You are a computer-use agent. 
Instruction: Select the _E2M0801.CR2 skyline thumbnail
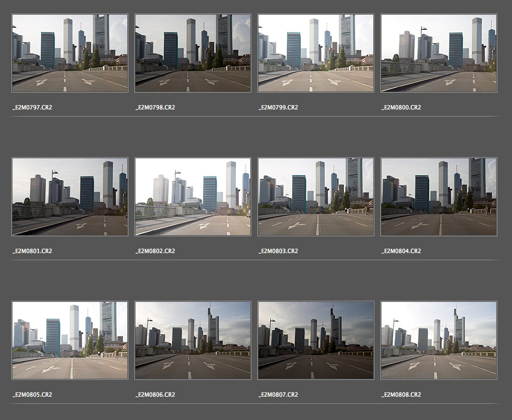click(x=70, y=197)
